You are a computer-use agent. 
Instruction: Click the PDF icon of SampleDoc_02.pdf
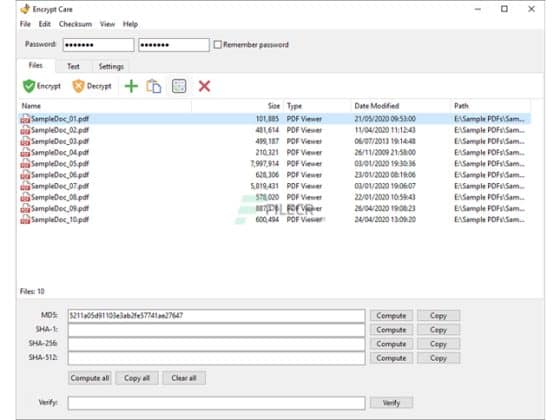(25, 130)
